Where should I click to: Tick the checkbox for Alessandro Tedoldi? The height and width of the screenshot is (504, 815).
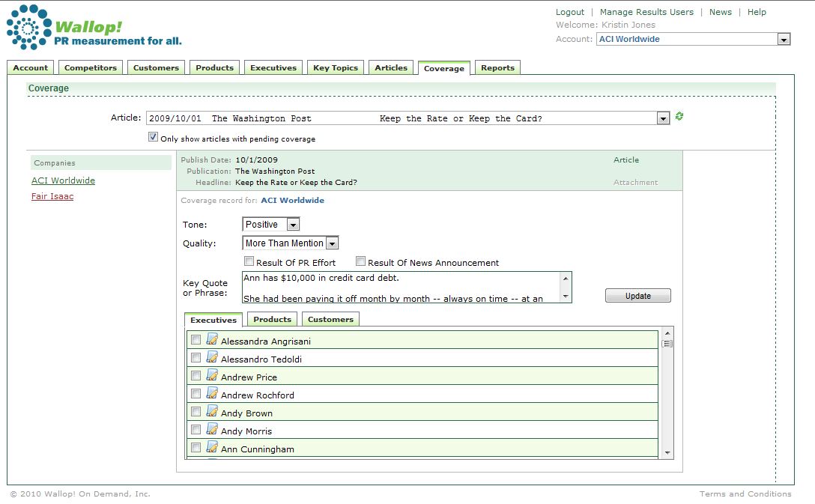click(196, 358)
